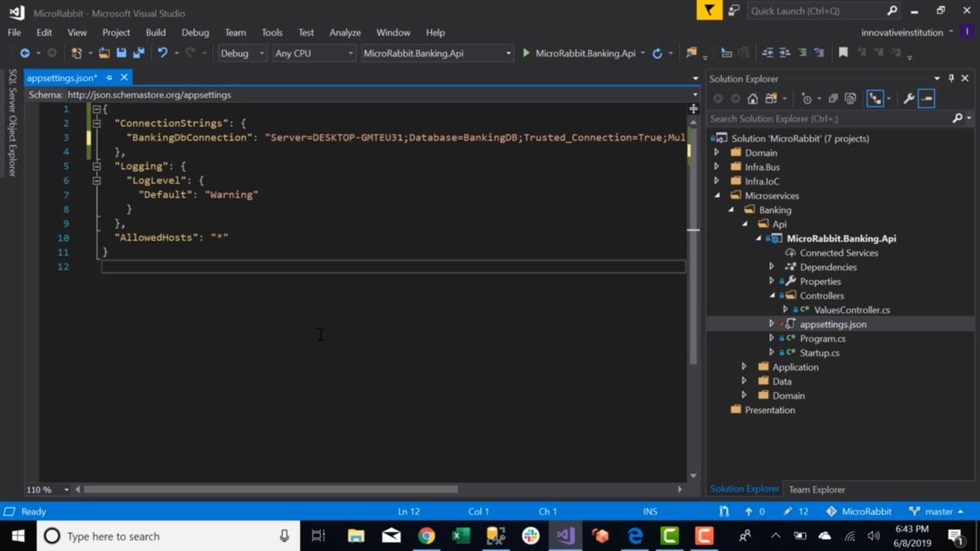This screenshot has width=980, height=551.
Task: Click the Open File folder icon
Action: click(x=104, y=53)
